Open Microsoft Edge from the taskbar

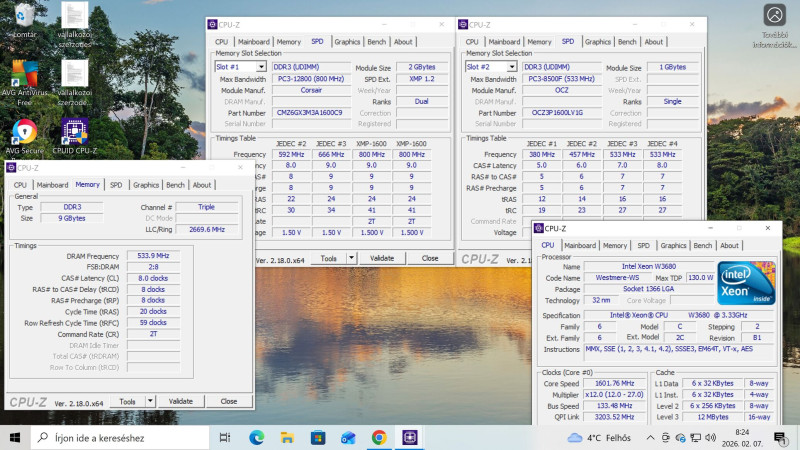(x=254, y=437)
